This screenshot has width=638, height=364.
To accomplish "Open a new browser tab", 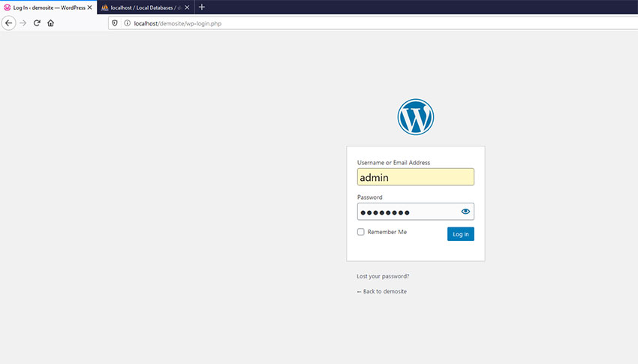I will [x=201, y=7].
